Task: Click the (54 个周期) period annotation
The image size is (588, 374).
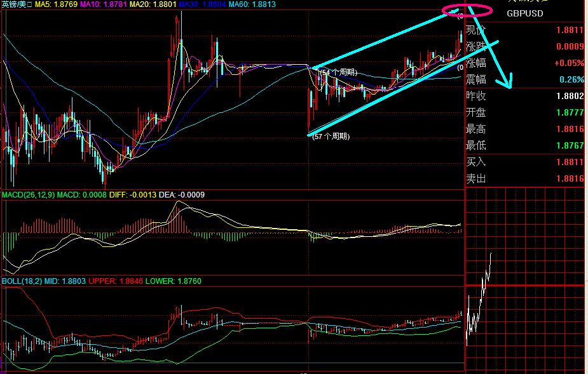Action: point(338,72)
